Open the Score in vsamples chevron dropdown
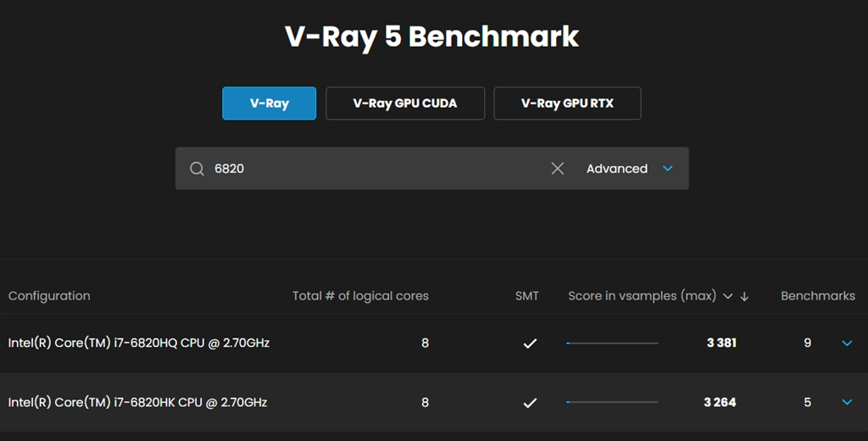Viewport: 868px width, 441px height. [x=727, y=297]
